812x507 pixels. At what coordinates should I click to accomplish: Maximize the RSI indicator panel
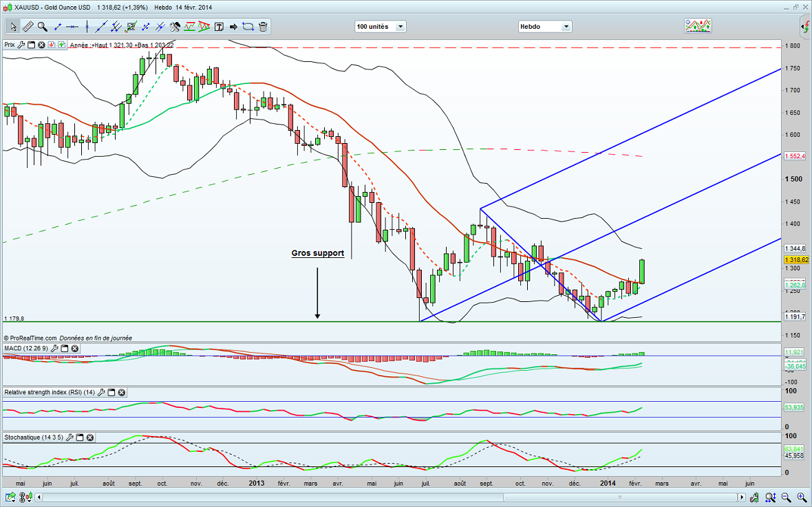(x=111, y=393)
